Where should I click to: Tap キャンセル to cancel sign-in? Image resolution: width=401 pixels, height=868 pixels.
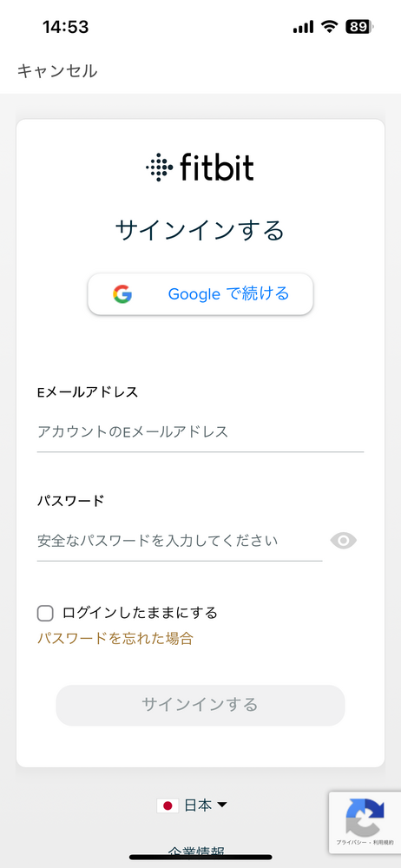click(x=57, y=71)
